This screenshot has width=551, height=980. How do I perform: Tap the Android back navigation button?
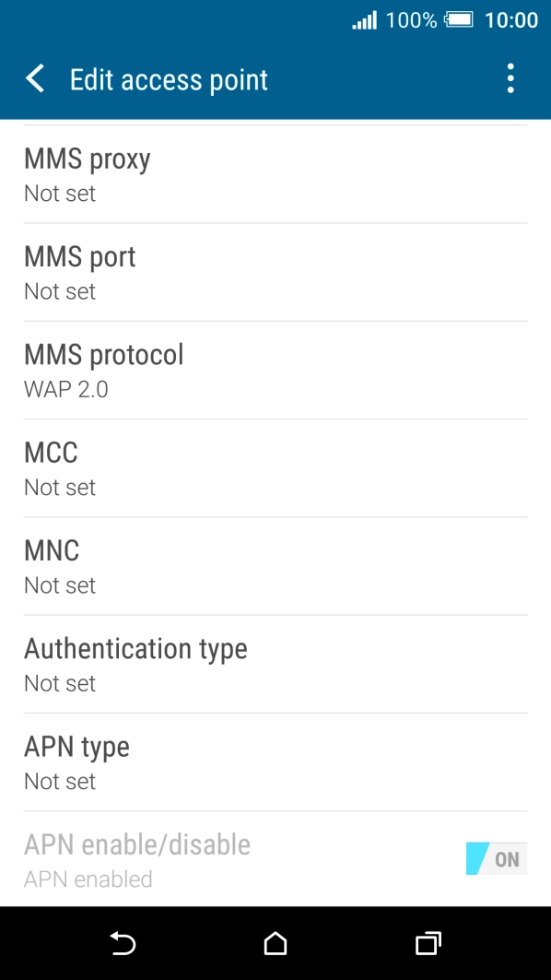[123, 943]
